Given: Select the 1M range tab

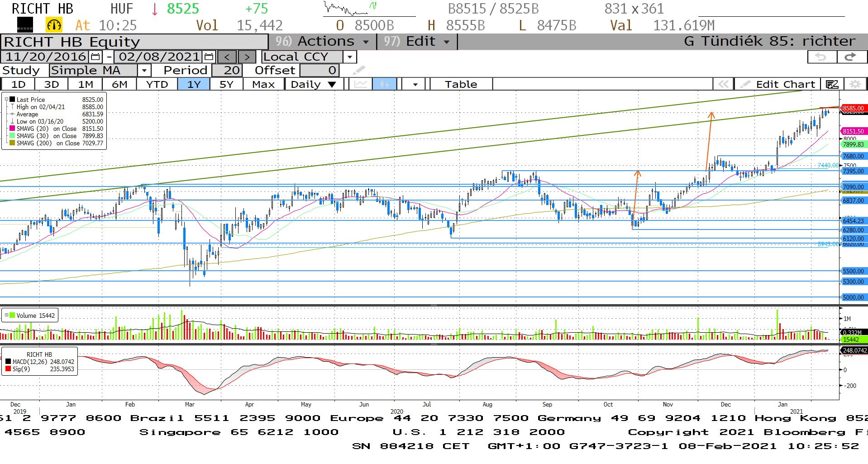Looking at the screenshot, I should pyautogui.click(x=86, y=84).
